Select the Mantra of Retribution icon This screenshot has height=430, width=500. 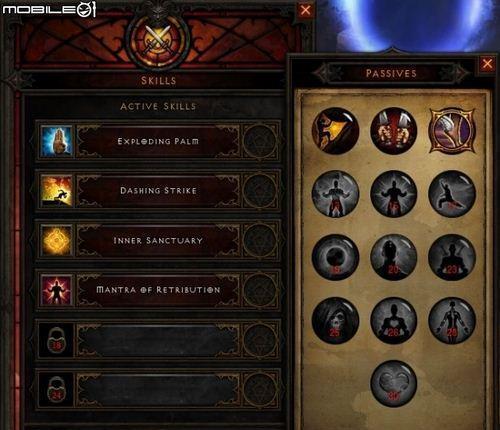(56, 290)
